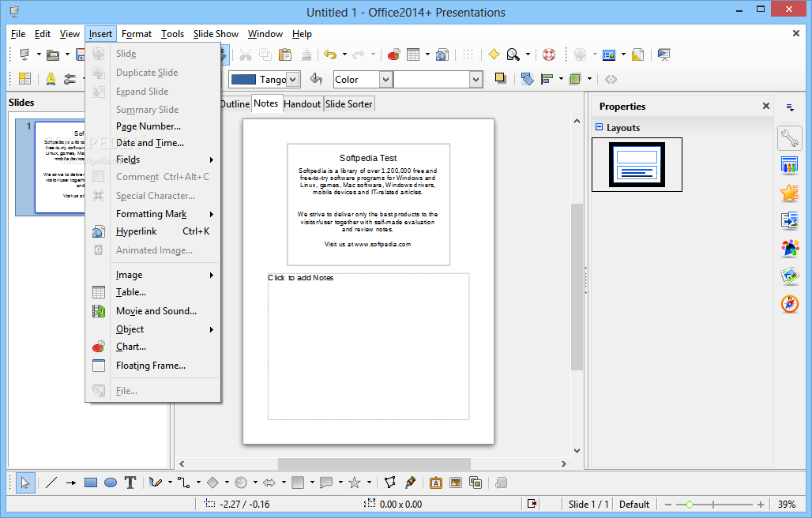Open the Tango line color dropdown

293,79
